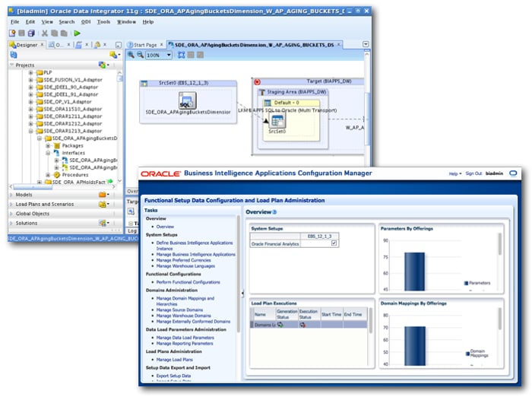532x397 pixels.
Task: Click the icon button under the Target panel
Action: tap(131, 211)
